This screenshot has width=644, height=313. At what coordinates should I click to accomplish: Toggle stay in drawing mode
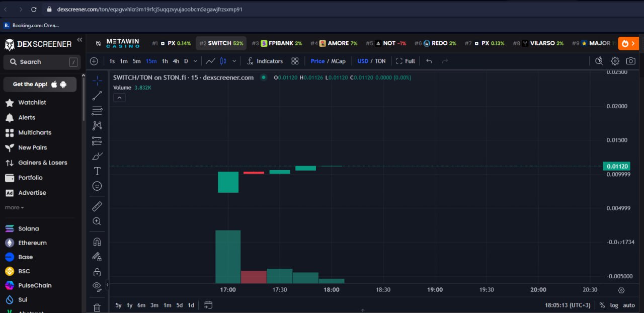pyautogui.click(x=97, y=257)
